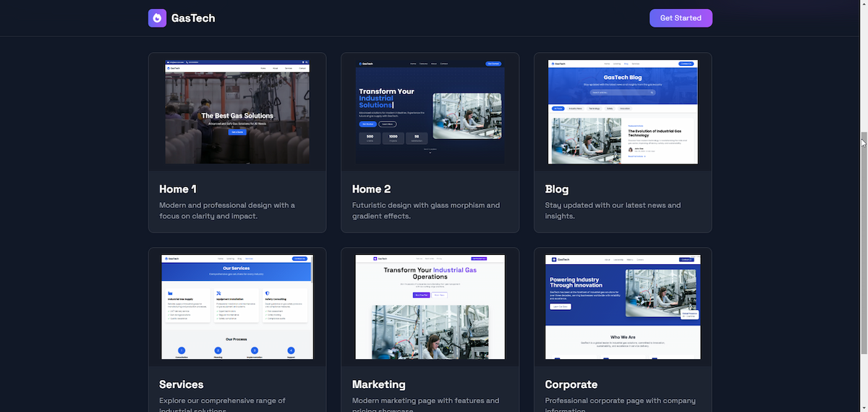Click the Corporate card title
This screenshot has width=868, height=412.
coord(571,384)
